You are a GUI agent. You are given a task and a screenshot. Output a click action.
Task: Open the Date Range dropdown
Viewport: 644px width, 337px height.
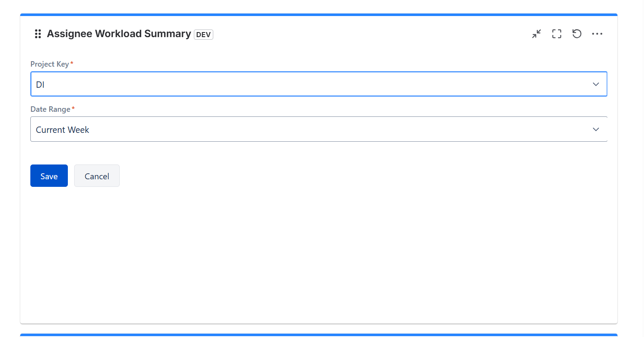[319, 129]
